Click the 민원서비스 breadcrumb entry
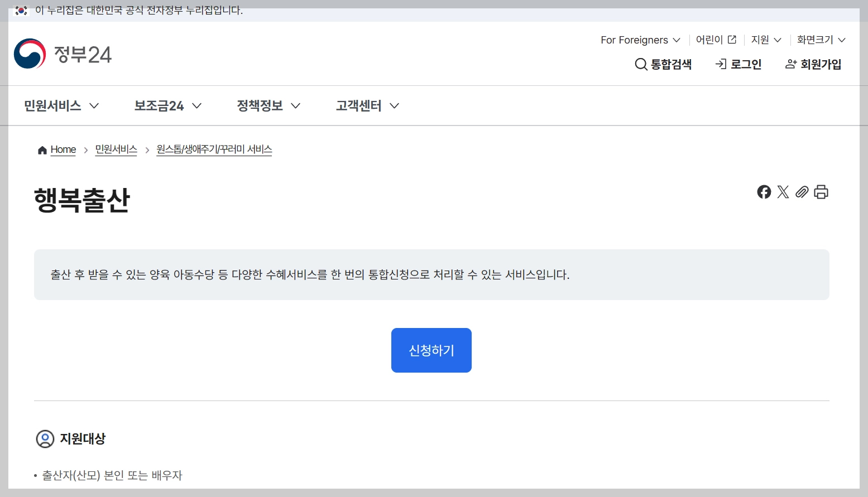Screen dimensions: 868x497 pyautogui.click(x=116, y=149)
